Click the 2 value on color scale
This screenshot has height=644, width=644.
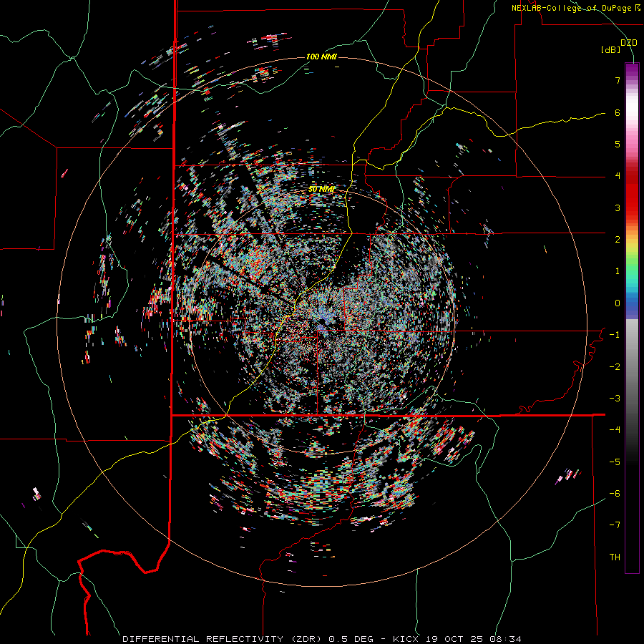[x=618, y=239]
